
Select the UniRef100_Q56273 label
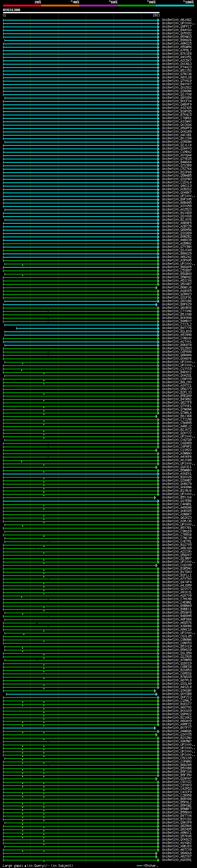click(x=176, y=389)
